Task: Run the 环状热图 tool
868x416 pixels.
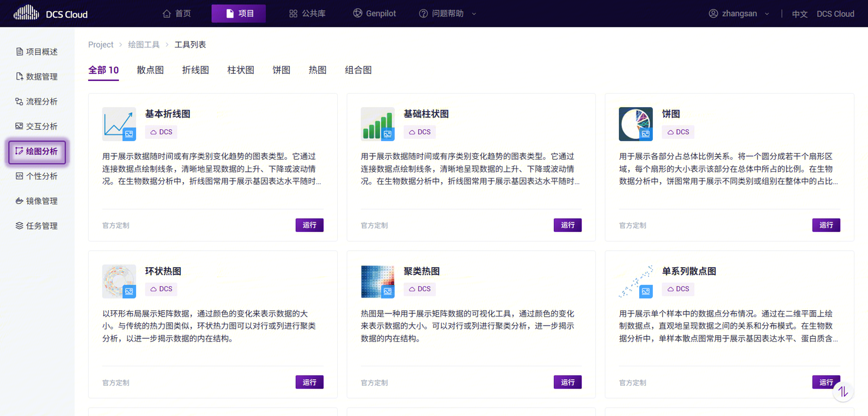Action: click(x=309, y=382)
